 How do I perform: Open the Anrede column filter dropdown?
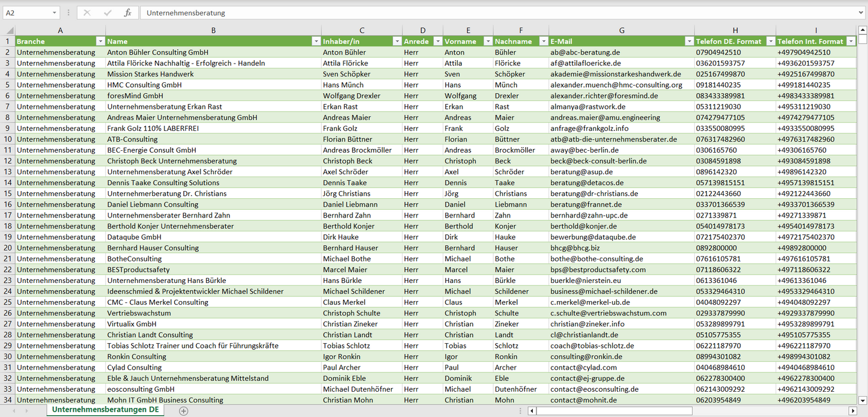[x=437, y=41]
